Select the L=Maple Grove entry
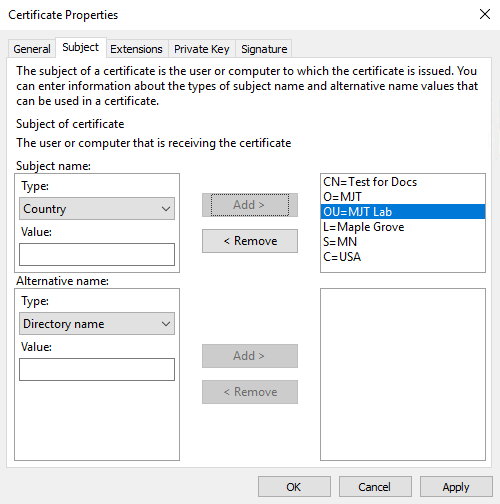The height and width of the screenshot is (504, 500). click(403, 227)
